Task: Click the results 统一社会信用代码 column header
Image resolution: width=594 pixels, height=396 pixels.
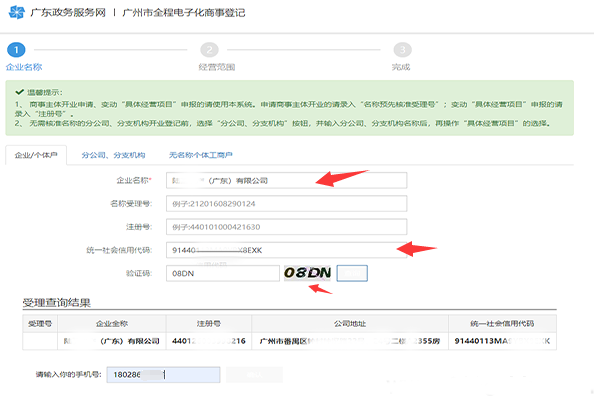Action: click(502, 324)
